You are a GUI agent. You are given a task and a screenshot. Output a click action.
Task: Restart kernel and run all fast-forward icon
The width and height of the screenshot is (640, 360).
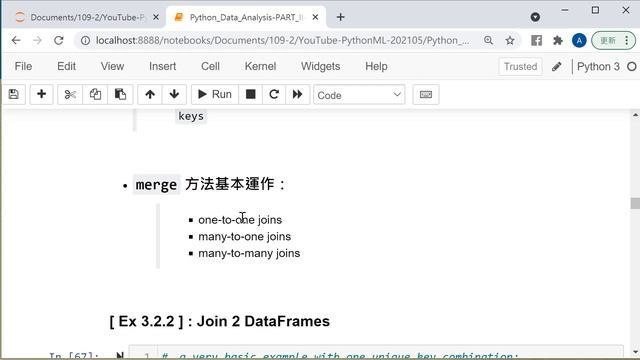pyautogui.click(x=298, y=95)
